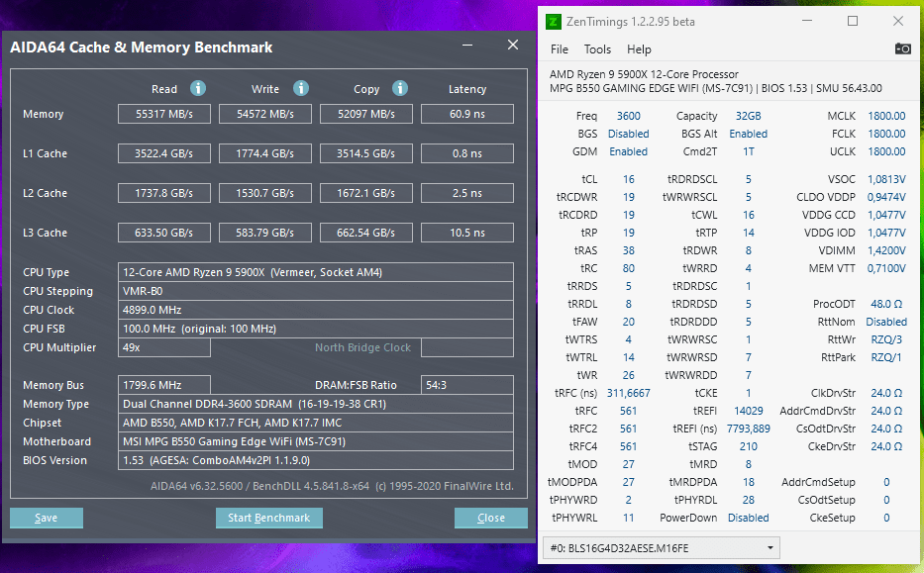Save the AIDA64 benchmark results

tap(46, 518)
